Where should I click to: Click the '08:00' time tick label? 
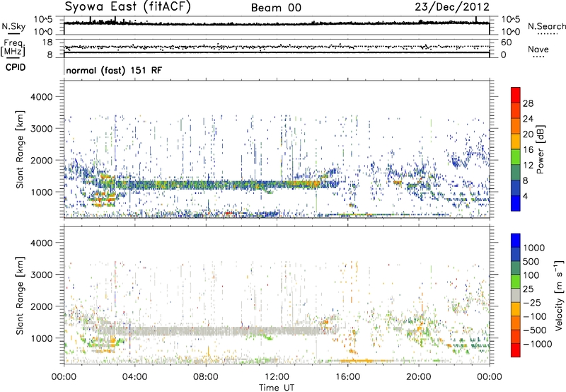[206, 377]
